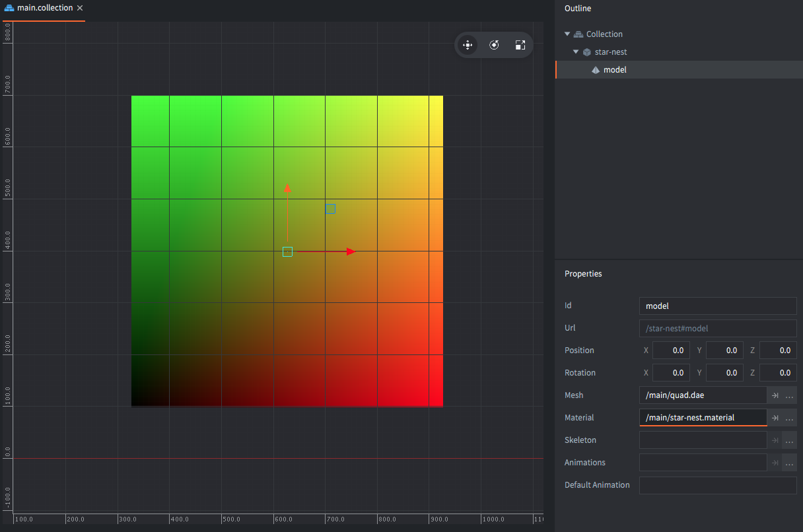Viewport: 803px width, 532px height.
Task: Collapse the Collection tree node
Action: click(x=567, y=34)
